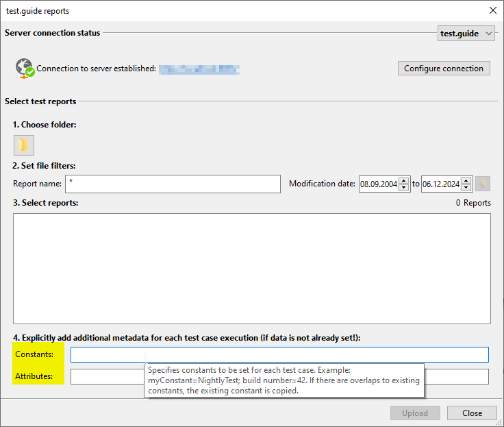Click the refresh reports icon button
Screen dimensions: 504x427
483,184
